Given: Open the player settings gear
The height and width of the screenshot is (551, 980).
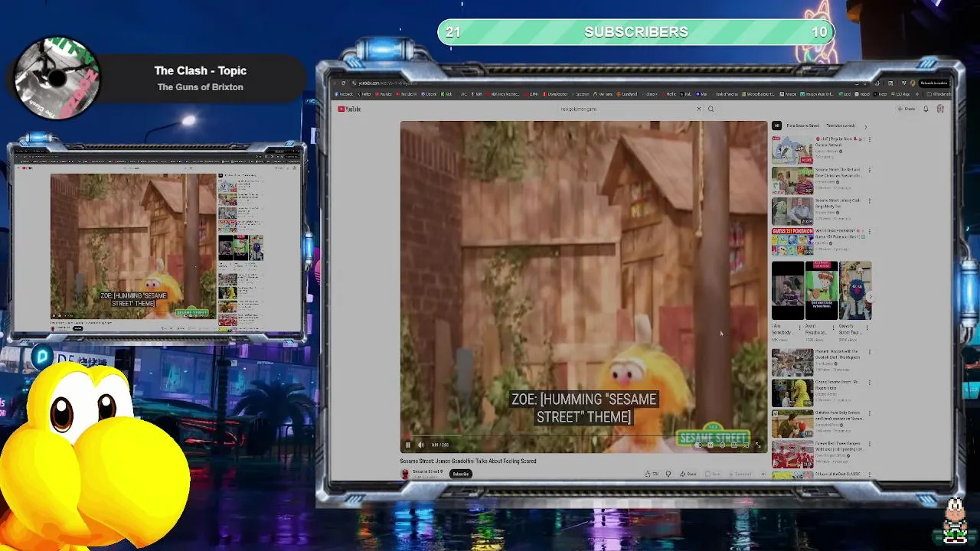Looking at the screenshot, I should 722,445.
